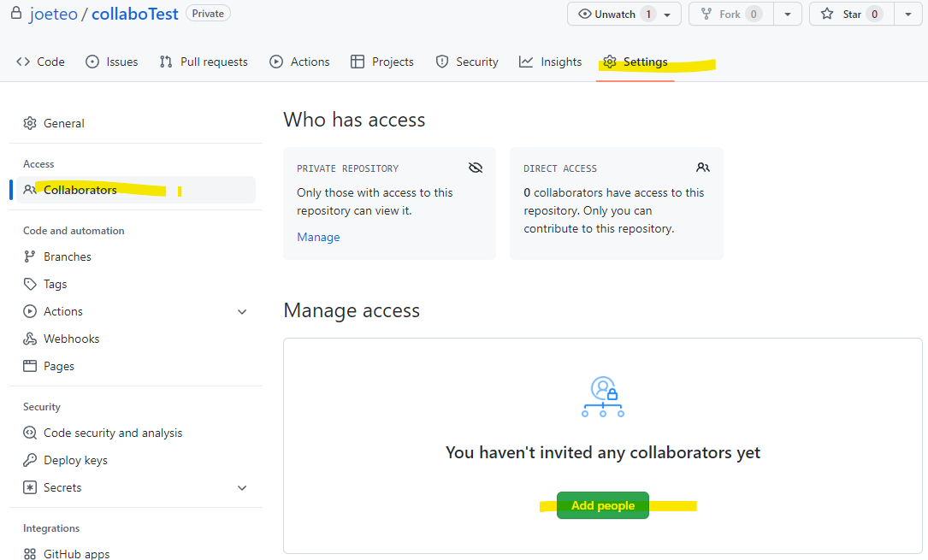Click the Issues circle icon
Screen dimensions: 928x560
(92, 62)
